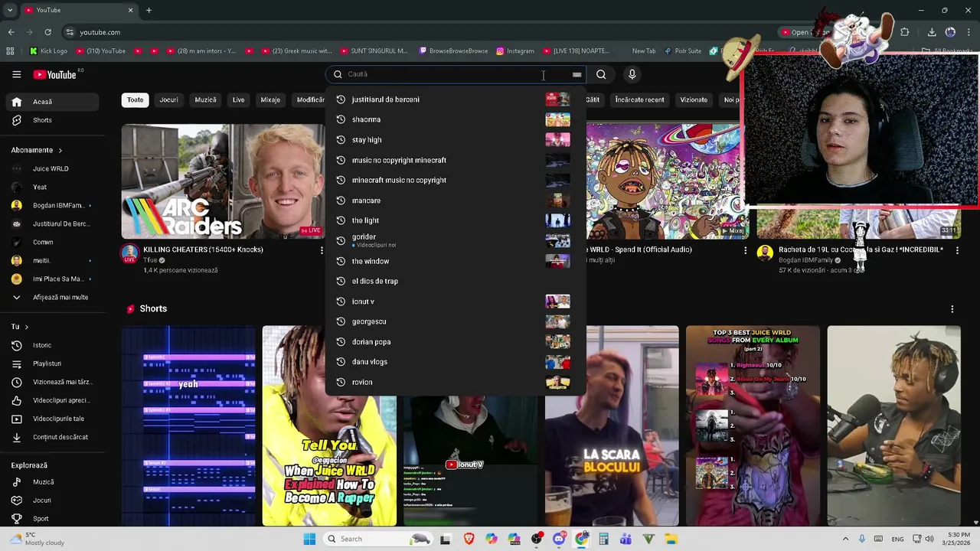Open Istoric in the sidebar
Viewport: 980px width, 551px height.
pyautogui.click(x=52, y=345)
